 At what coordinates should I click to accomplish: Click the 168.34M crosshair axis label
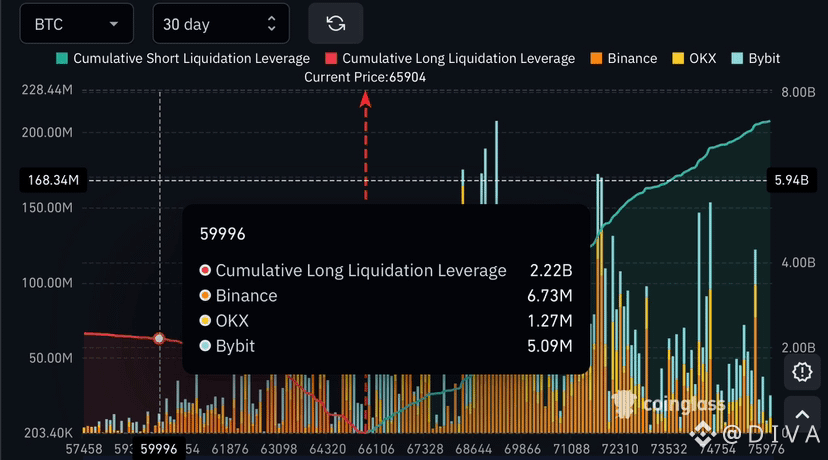tap(53, 180)
